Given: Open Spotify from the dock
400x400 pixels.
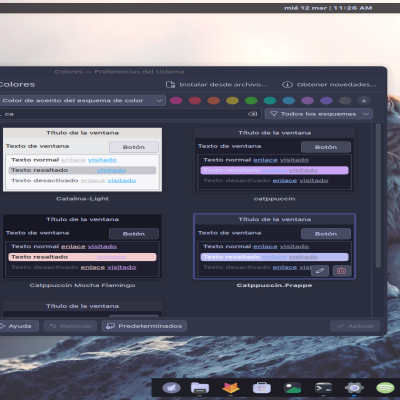Looking at the screenshot, I should pos(385,388).
